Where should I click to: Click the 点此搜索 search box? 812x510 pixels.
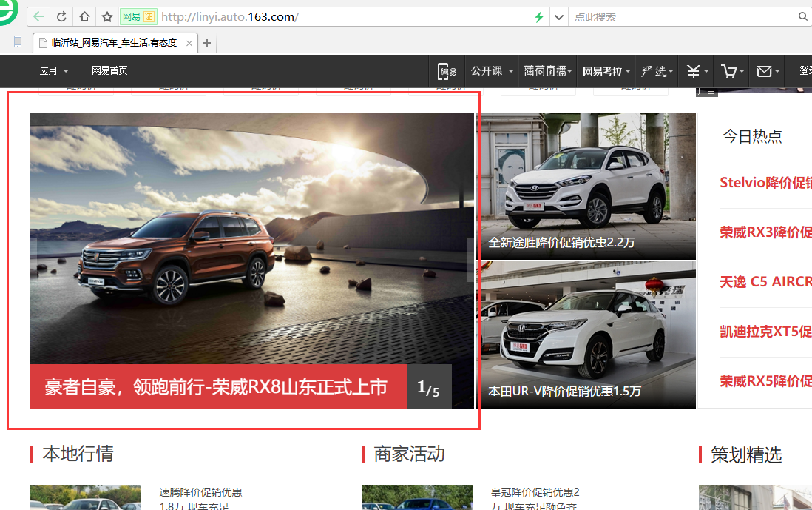[x=683, y=17]
